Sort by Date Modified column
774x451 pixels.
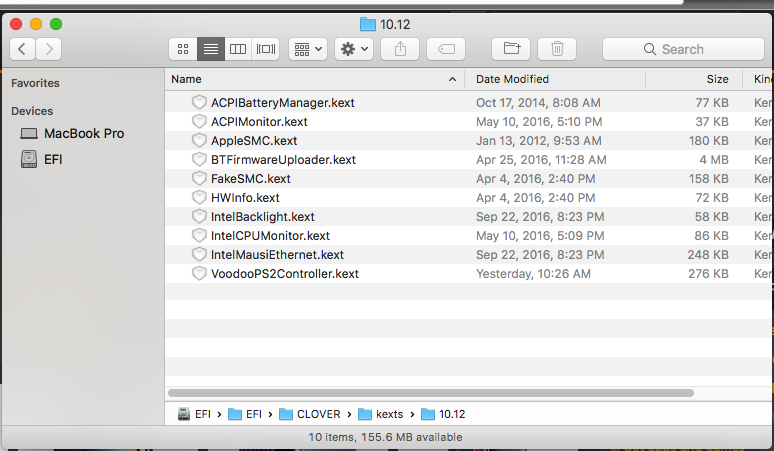click(512, 79)
